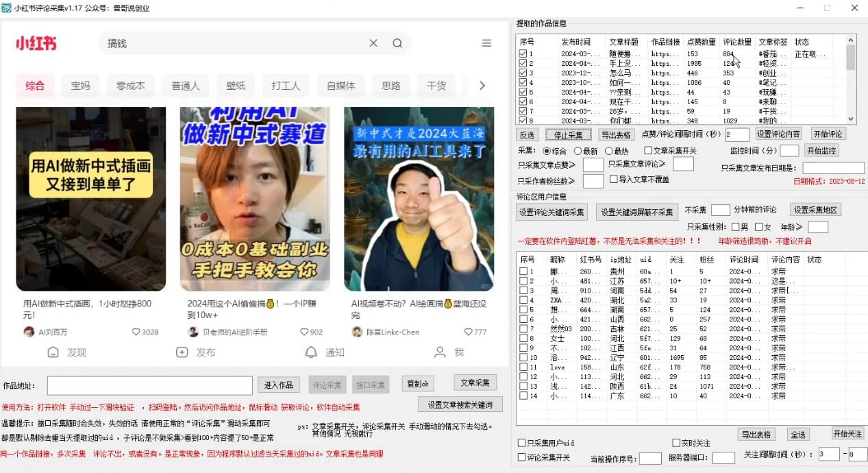Expand more categories with the right chevron arrow

[x=482, y=85]
